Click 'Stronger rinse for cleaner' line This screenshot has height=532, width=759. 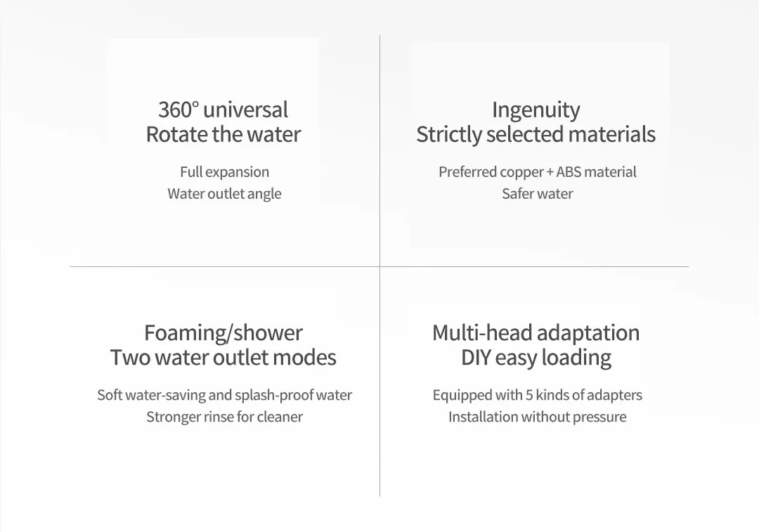[225, 417]
